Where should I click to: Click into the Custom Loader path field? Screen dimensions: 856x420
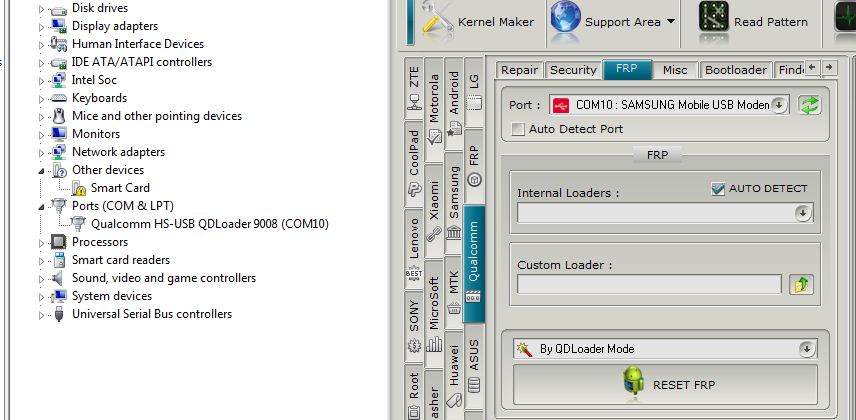coord(649,284)
